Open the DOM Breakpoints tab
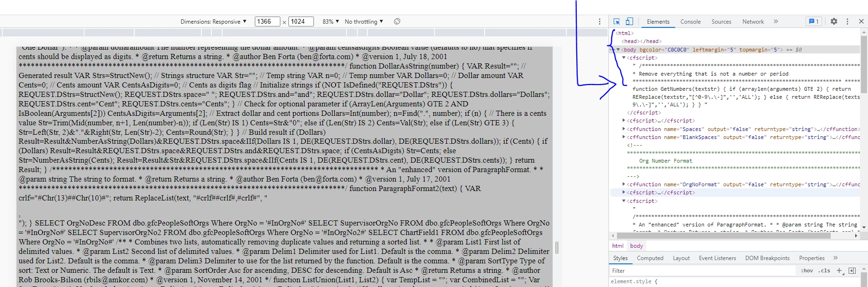The height and width of the screenshot is (287, 868). tap(767, 258)
